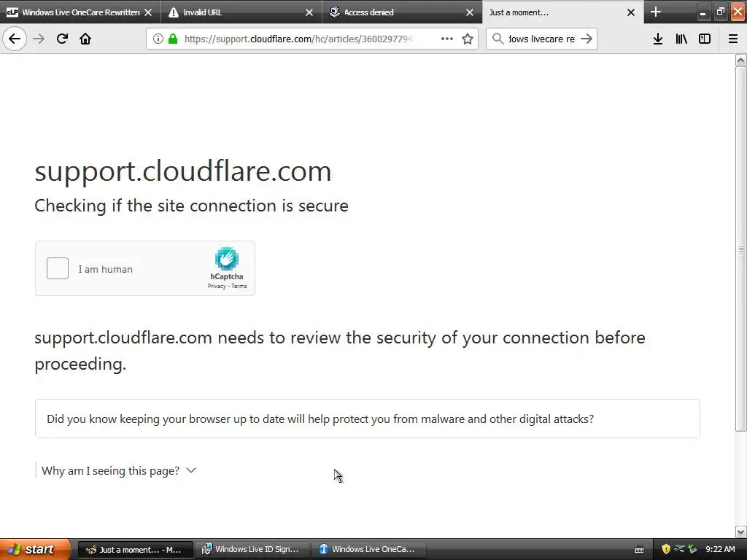
Task: Open the browser home page
Action: coord(85,39)
